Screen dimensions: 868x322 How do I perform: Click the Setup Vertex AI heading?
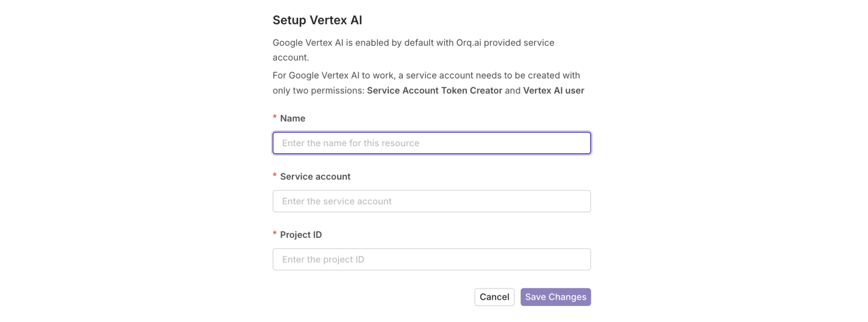pyautogui.click(x=317, y=20)
